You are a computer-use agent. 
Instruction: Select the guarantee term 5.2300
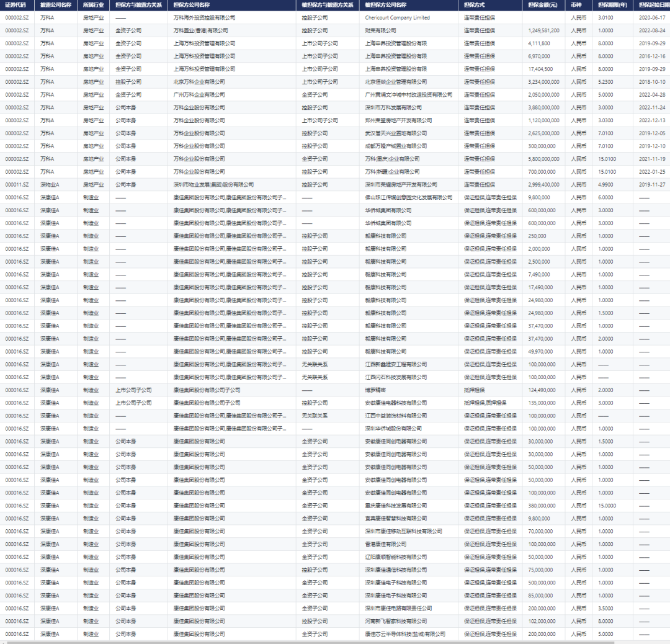point(605,82)
